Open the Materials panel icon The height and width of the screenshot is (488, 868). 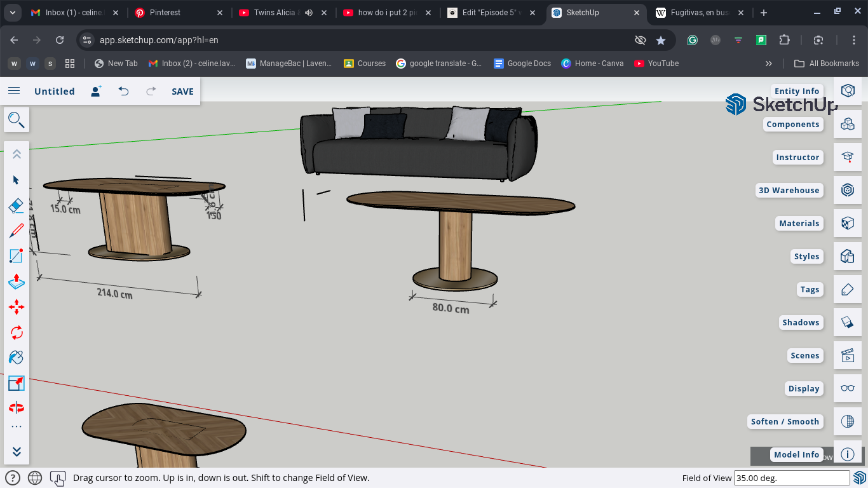tap(847, 223)
